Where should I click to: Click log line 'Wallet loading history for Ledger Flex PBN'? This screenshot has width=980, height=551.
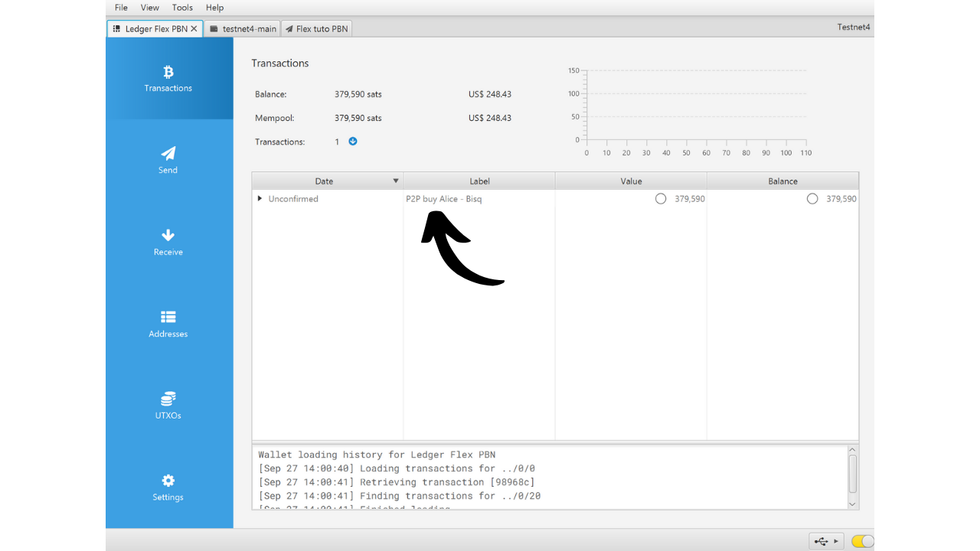point(377,455)
